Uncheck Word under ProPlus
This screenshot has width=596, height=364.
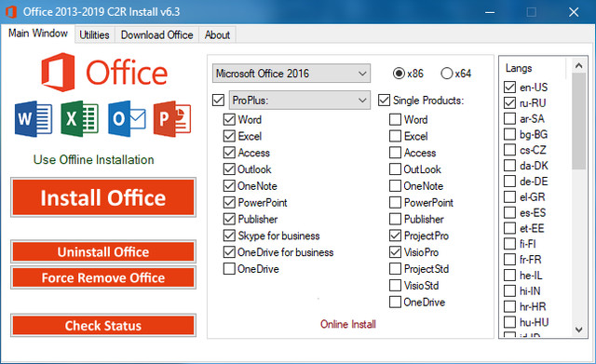229,119
